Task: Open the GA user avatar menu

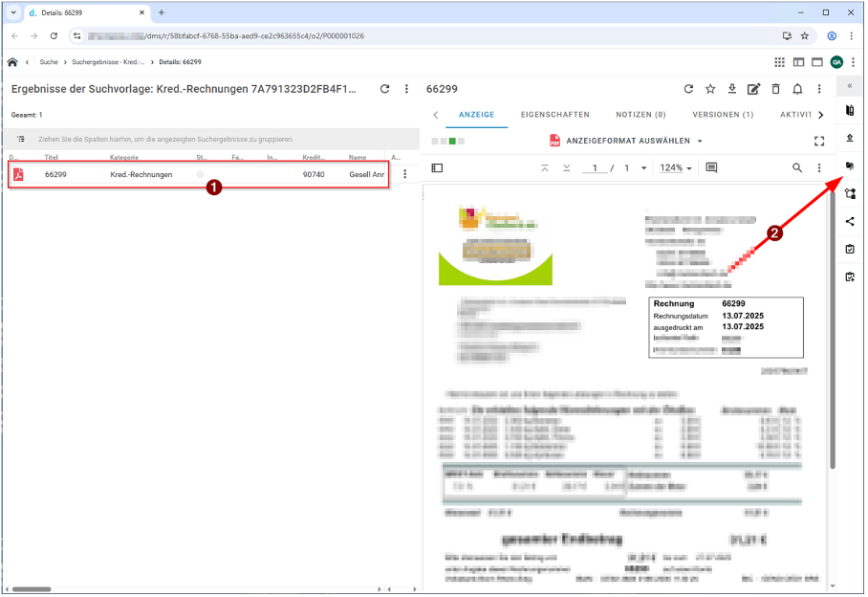Action: [x=836, y=62]
